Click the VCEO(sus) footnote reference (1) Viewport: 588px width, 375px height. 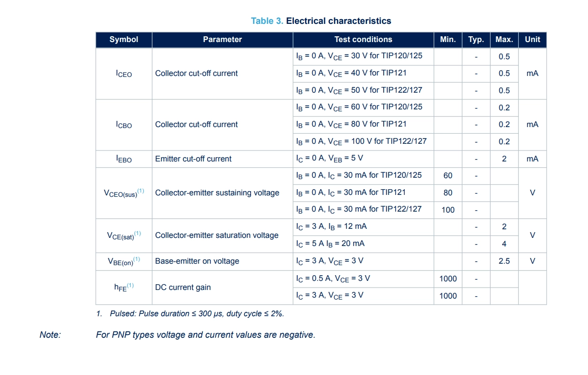(141, 191)
